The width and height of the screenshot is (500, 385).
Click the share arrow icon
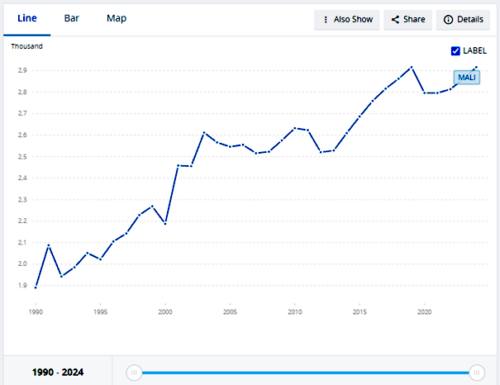[x=395, y=20]
